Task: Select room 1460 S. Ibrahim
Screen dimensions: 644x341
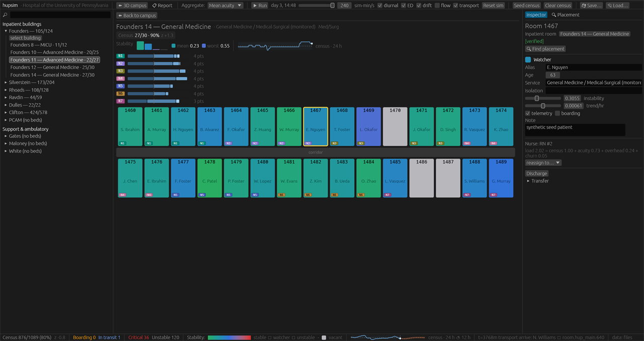Action: tap(130, 127)
